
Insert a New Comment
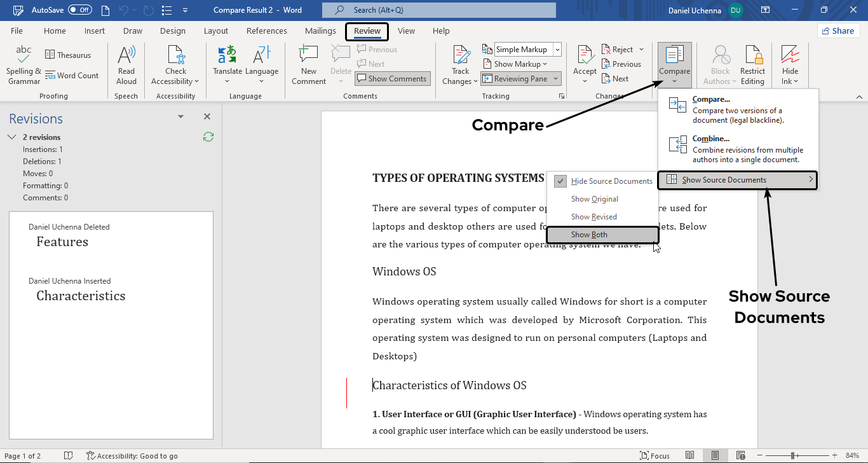[308, 64]
